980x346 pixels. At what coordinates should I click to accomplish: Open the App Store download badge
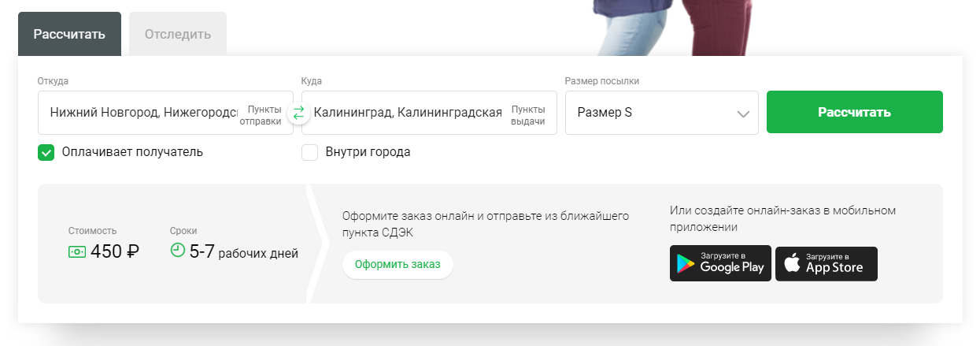[x=826, y=263]
